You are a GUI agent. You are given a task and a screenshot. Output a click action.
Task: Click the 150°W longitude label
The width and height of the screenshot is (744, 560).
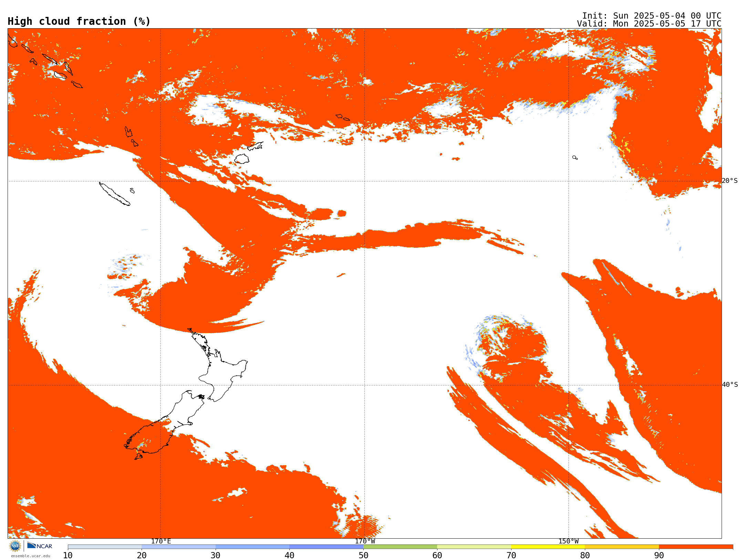pyautogui.click(x=568, y=541)
